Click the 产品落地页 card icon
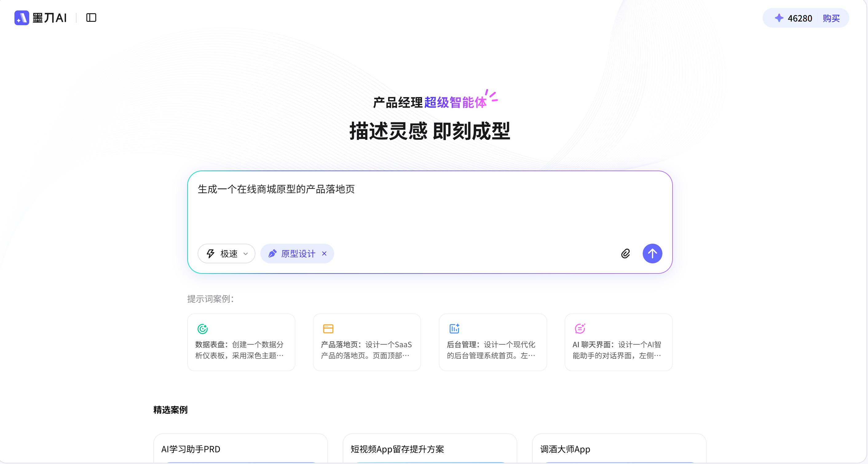This screenshot has height=464, width=868. (328, 328)
